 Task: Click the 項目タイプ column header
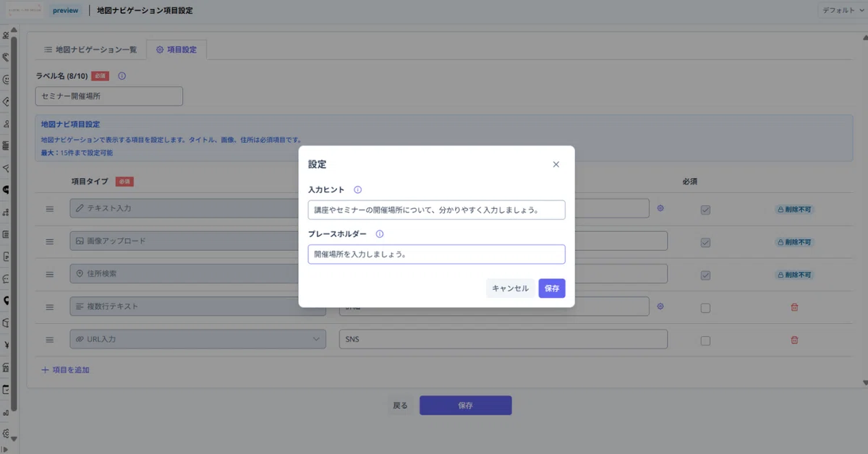point(90,181)
